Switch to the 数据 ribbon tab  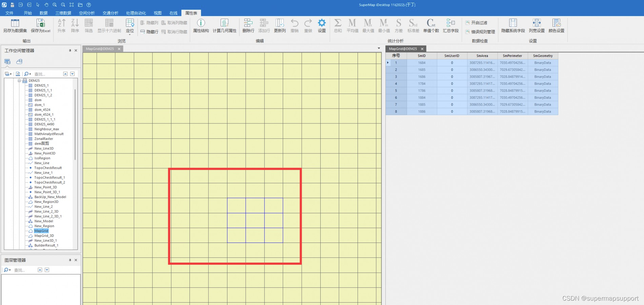(43, 13)
